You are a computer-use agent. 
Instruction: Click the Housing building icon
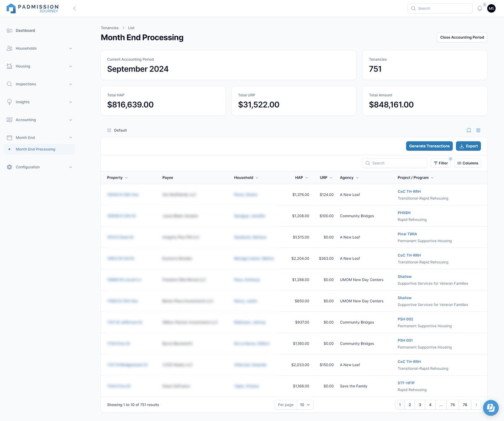pyautogui.click(x=9, y=66)
